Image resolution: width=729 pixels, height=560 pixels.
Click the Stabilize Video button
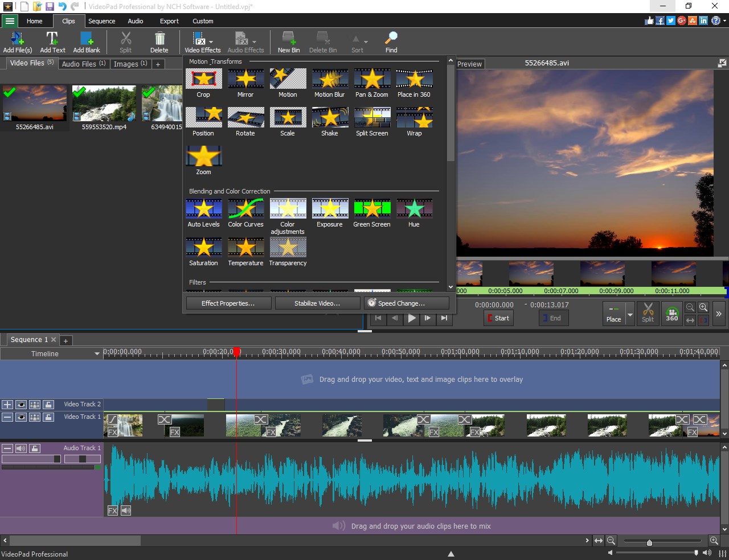[x=317, y=303]
